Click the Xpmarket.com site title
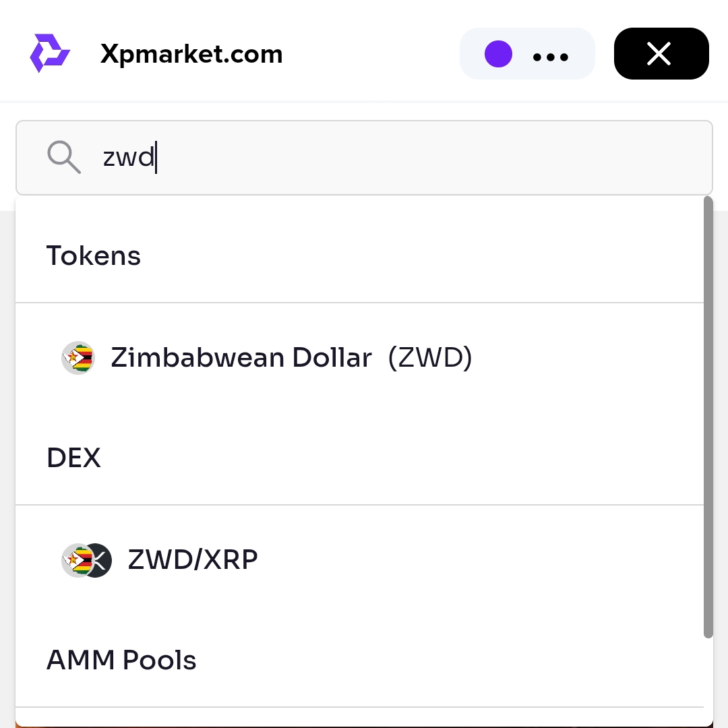 click(x=191, y=54)
